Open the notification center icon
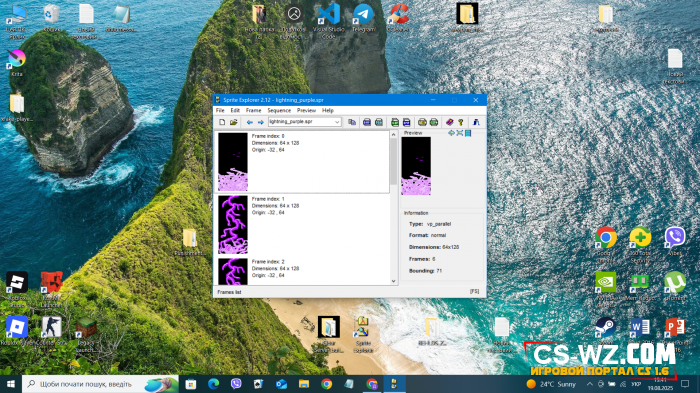The height and width of the screenshot is (393, 700). point(685,384)
